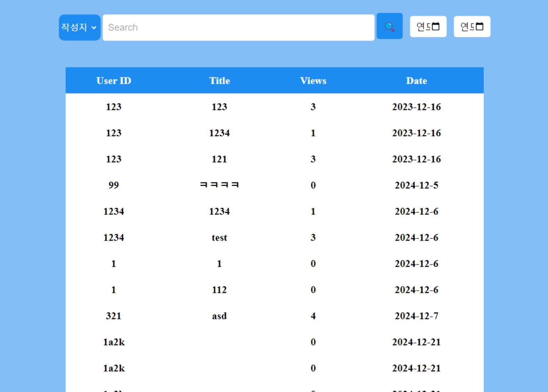Click the date in the 'test' row
Viewport: 548px width, 392px height.
click(x=417, y=238)
